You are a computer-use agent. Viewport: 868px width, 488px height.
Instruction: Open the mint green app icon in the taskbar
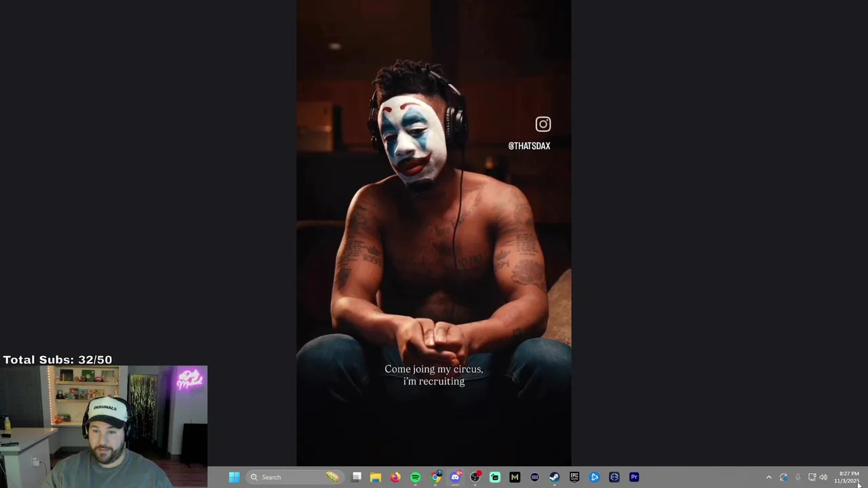[495, 477]
